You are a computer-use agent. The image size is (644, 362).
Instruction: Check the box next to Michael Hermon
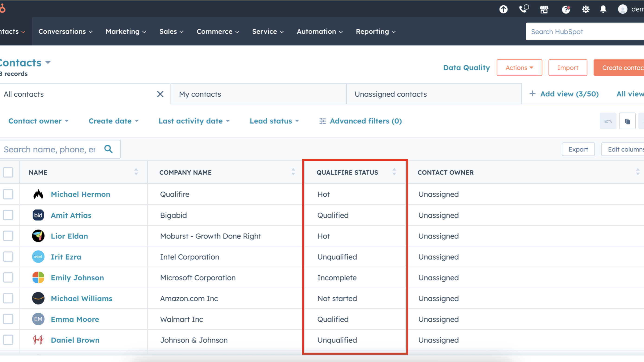point(8,194)
